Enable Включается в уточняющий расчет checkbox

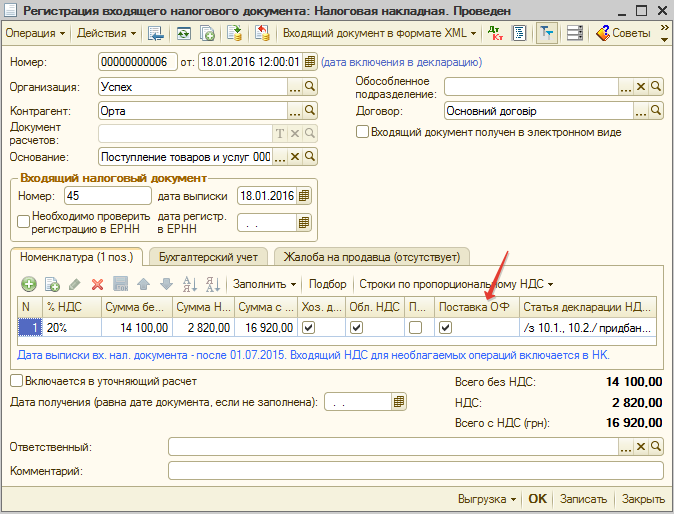point(16,381)
